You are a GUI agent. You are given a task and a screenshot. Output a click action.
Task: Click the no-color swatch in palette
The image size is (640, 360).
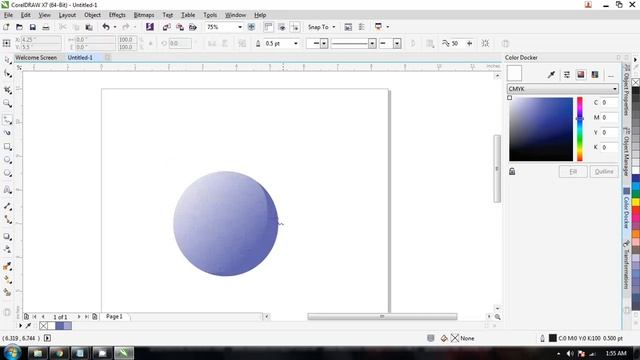point(636,82)
